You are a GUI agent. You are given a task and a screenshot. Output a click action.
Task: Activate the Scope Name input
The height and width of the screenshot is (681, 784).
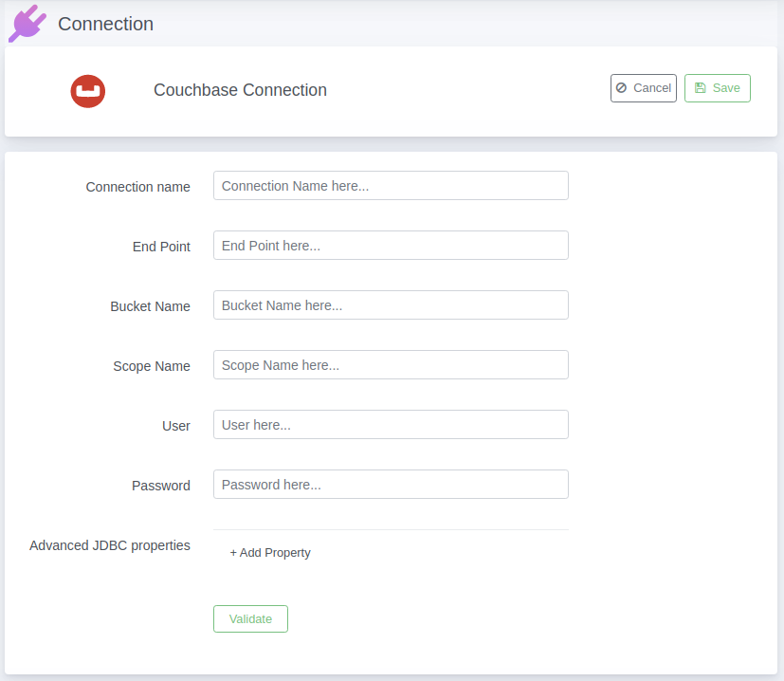[391, 365]
